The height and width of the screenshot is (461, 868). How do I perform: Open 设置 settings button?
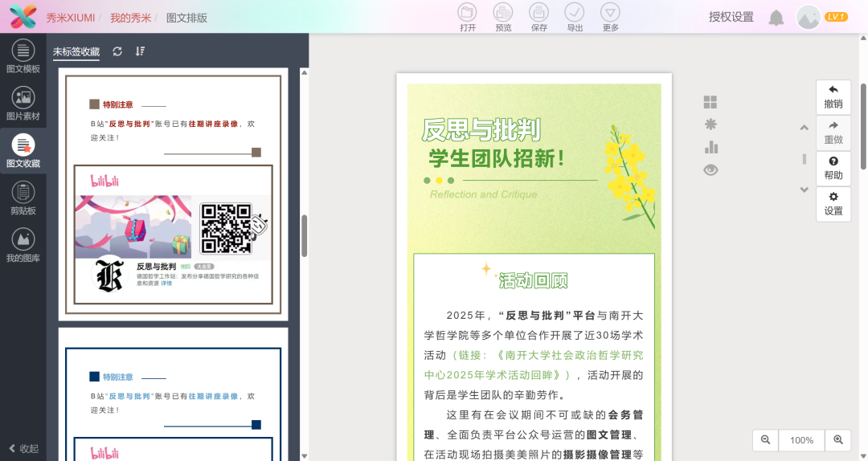pos(833,204)
